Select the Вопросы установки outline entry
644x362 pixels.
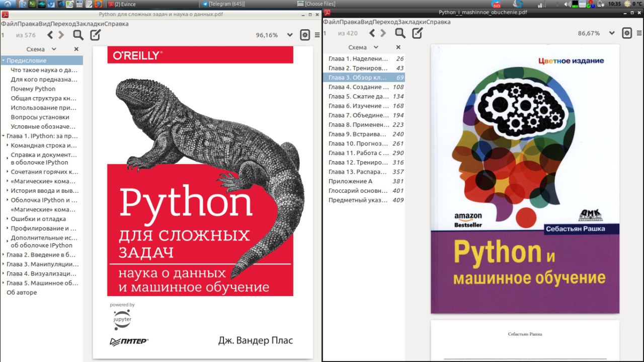tap(40, 117)
